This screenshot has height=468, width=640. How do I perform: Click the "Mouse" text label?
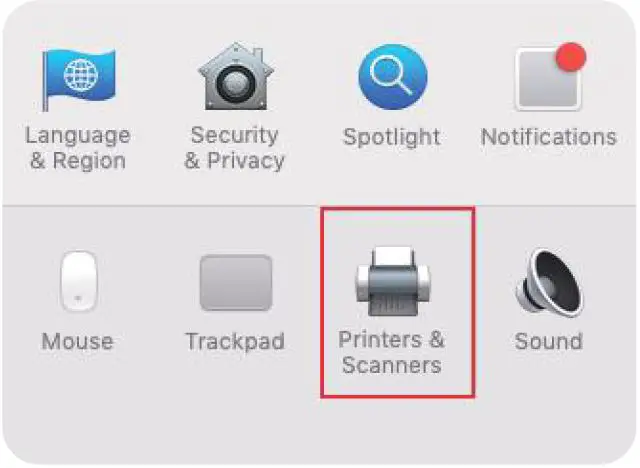point(78,342)
